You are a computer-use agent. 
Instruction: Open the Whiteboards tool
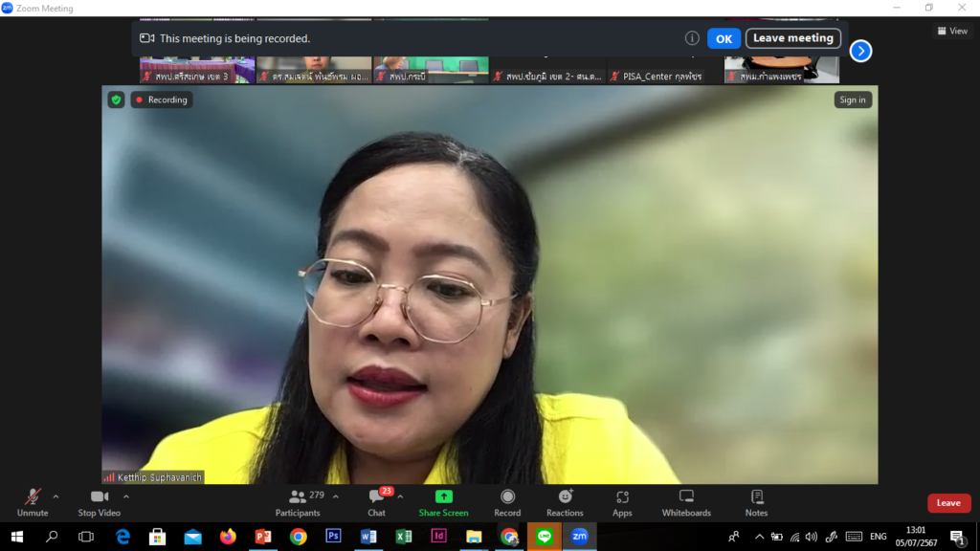tap(686, 502)
